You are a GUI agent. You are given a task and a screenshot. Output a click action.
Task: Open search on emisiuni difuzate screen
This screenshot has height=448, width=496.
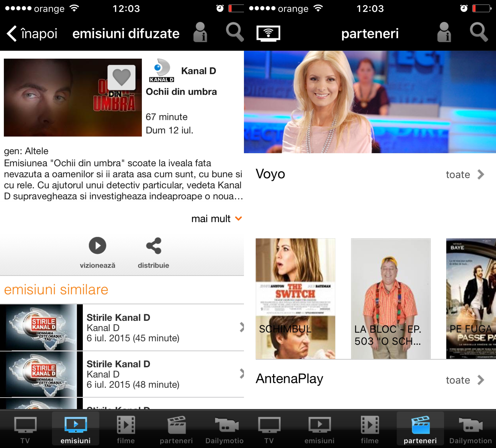point(235,32)
